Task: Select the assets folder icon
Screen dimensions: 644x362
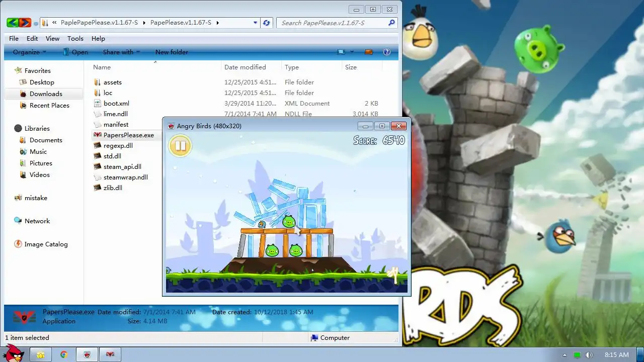Action: [x=98, y=82]
